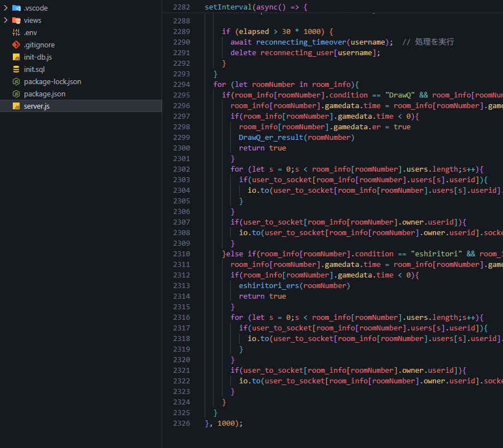Click the server.js JavaScript icon

click(x=16, y=106)
